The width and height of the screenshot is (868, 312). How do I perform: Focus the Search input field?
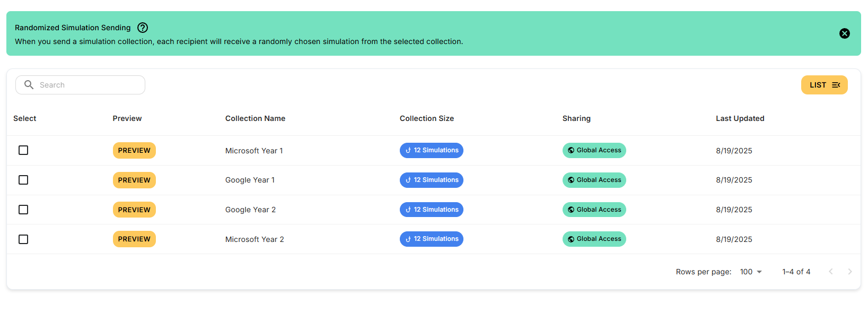click(x=80, y=85)
